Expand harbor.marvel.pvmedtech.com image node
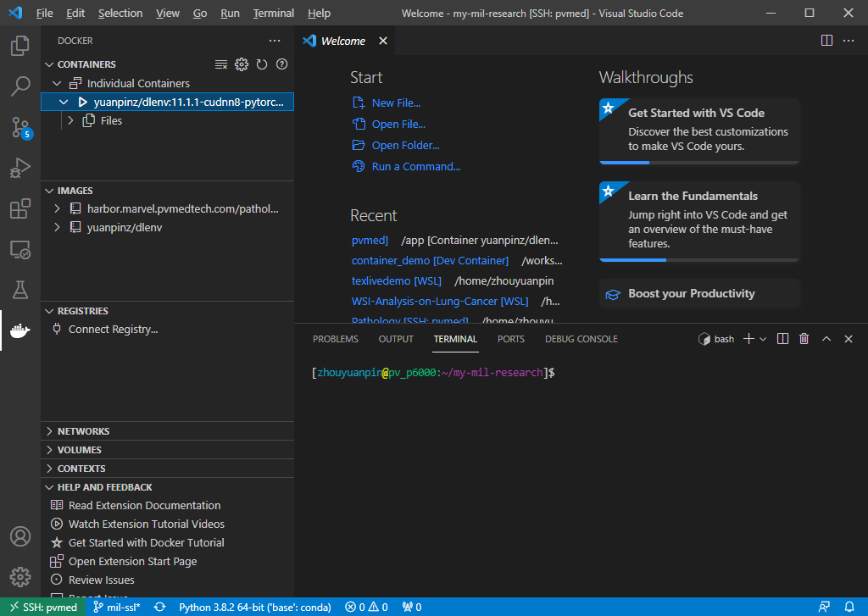The width and height of the screenshot is (868, 616). coord(57,208)
